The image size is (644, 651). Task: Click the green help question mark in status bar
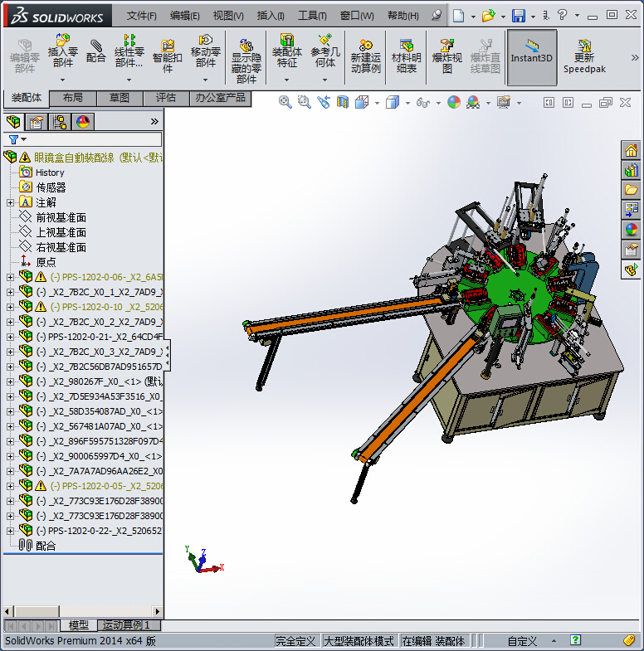click(x=575, y=640)
